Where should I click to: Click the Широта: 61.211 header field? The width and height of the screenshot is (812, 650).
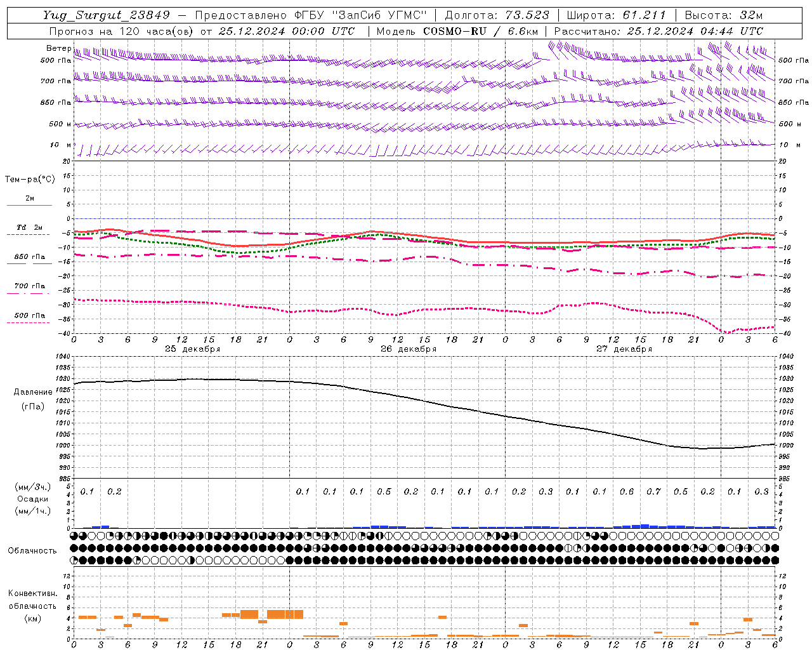click(616, 15)
